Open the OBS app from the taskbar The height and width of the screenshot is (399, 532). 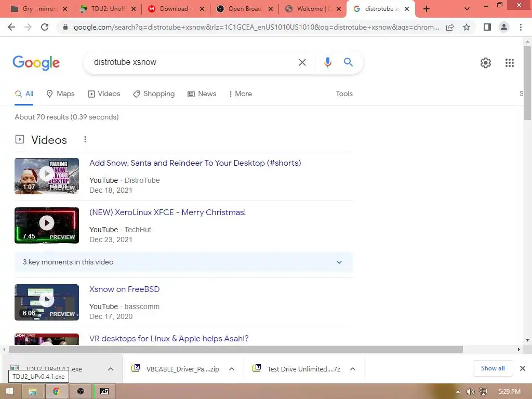pos(81,391)
